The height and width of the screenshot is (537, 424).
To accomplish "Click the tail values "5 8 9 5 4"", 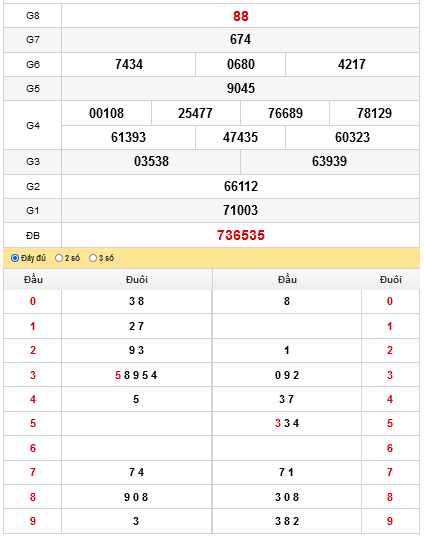I will (136, 375).
